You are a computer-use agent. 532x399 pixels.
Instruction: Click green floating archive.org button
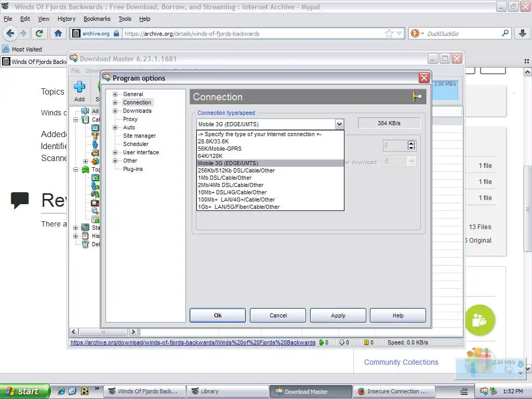point(480,320)
